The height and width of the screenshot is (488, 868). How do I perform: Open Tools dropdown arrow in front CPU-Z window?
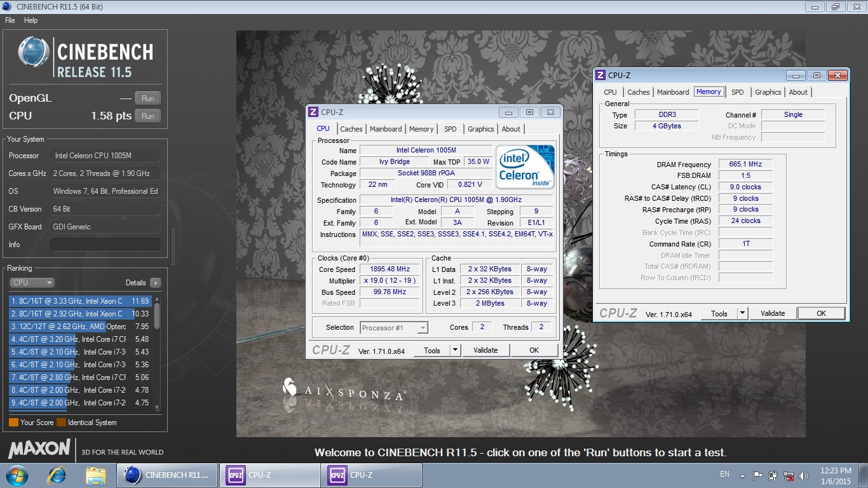click(x=455, y=350)
